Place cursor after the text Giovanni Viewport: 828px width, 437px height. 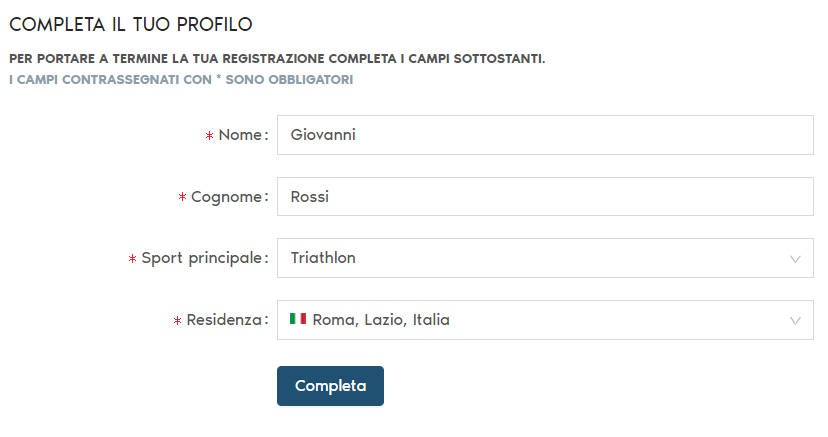pyautogui.click(x=358, y=135)
